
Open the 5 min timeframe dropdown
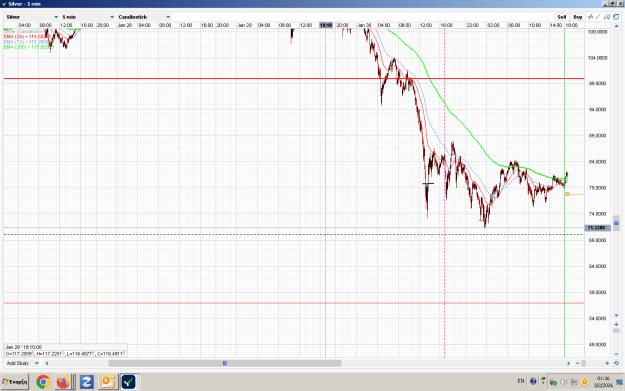88,17
